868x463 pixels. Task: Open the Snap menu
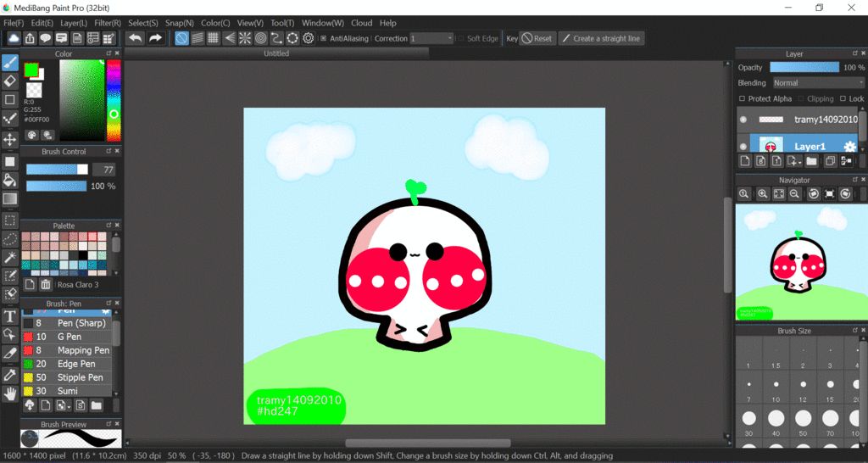[x=180, y=23]
